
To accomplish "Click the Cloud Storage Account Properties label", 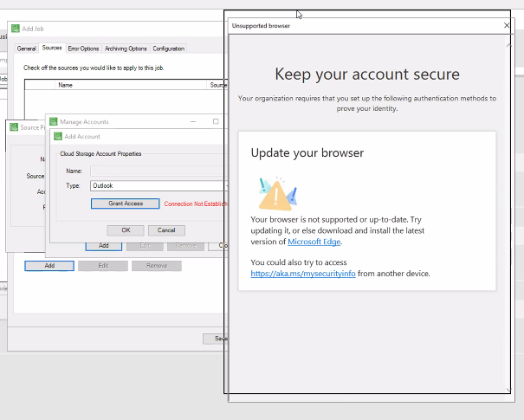I will coord(100,153).
